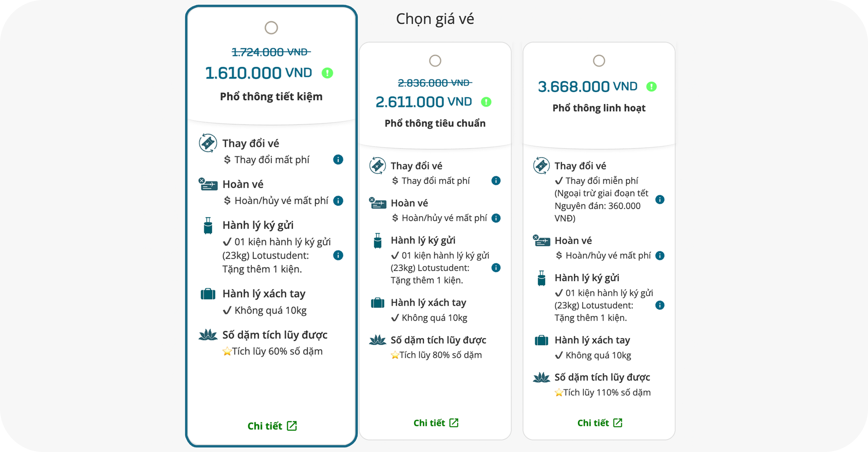The height and width of the screenshot is (452, 868).
Task: Show baggage info icon in tiêu chuẩn card
Action: point(496,268)
